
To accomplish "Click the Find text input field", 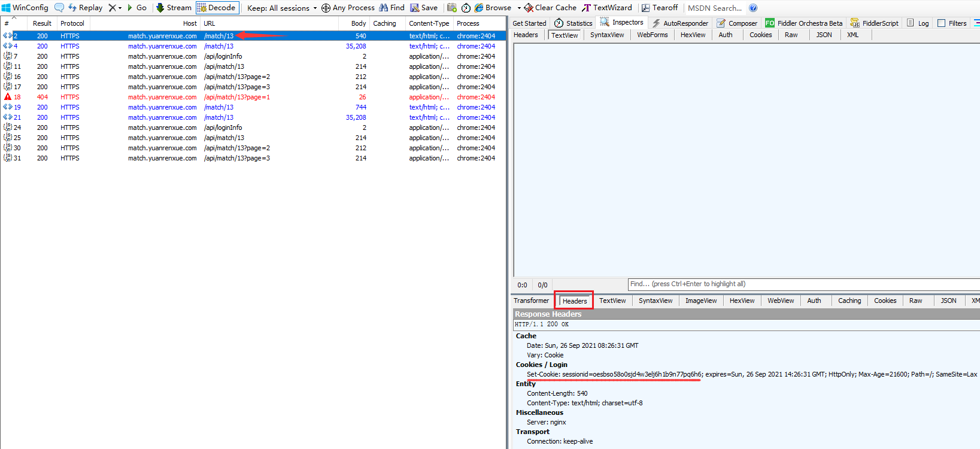I will (x=802, y=284).
